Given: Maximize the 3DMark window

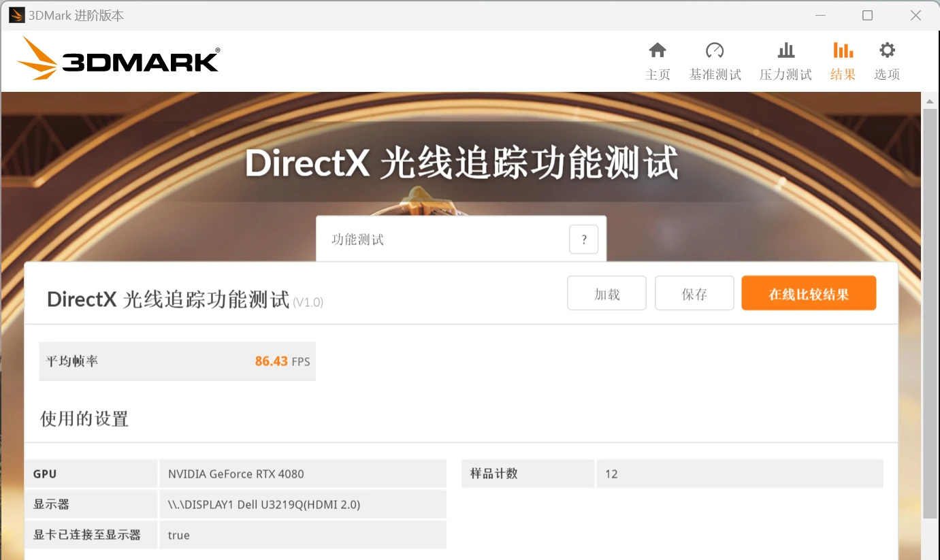Looking at the screenshot, I should (x=867, y=15).
